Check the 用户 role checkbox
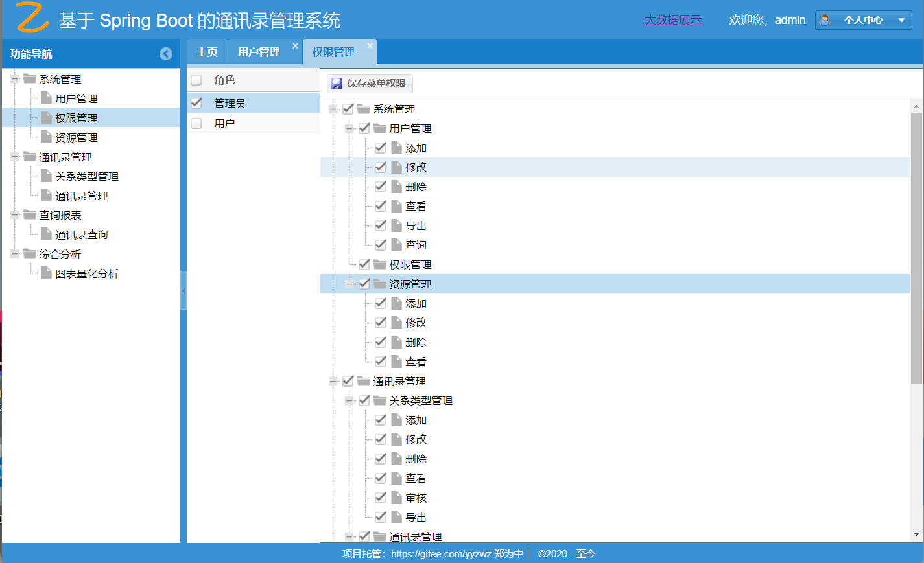This screenshot has height=563, width=924. click(196, 123)
